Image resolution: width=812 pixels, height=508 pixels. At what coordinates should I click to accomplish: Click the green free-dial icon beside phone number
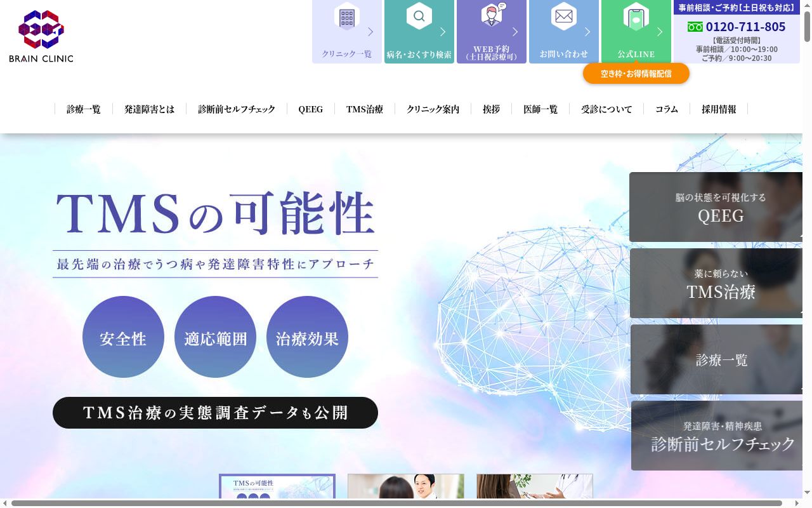click(x=695, y=27)
